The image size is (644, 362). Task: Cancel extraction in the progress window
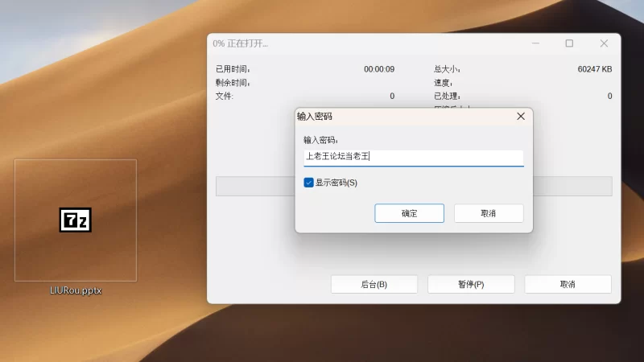click(x=568, y=284)
